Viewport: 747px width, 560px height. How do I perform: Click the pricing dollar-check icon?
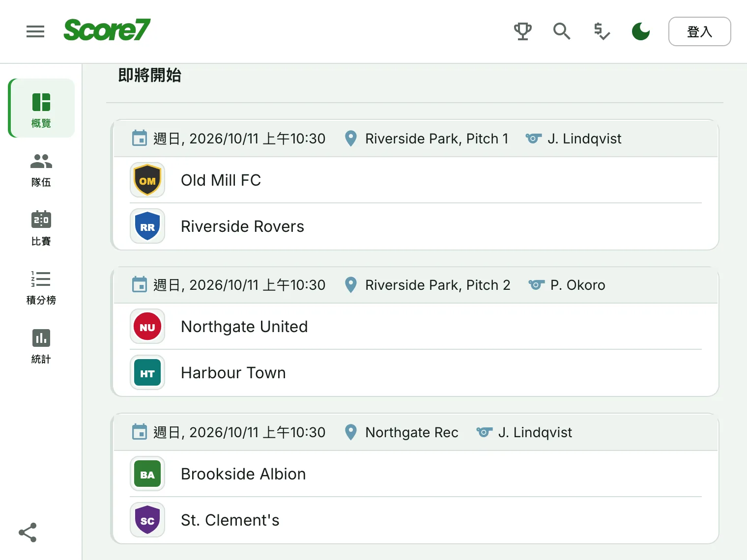[x=602, y=31]
